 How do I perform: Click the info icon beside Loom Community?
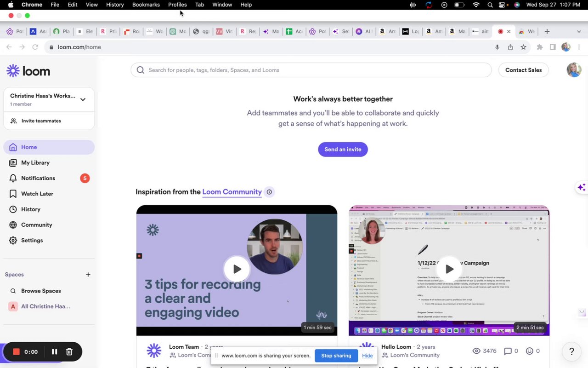[x=270, y=192]
